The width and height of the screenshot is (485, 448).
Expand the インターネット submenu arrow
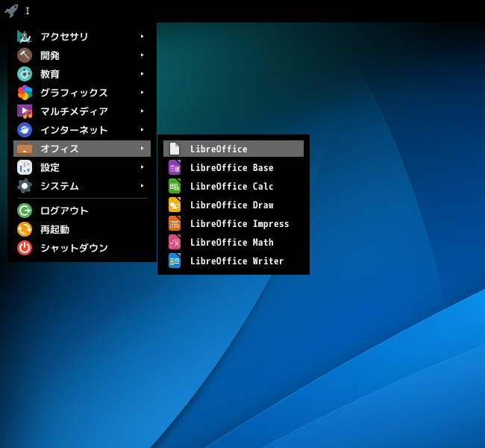tap(143, 130)
